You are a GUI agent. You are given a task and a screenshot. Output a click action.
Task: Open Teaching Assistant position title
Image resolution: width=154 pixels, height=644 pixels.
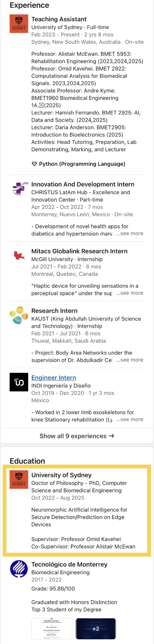[x=59, y=19]
